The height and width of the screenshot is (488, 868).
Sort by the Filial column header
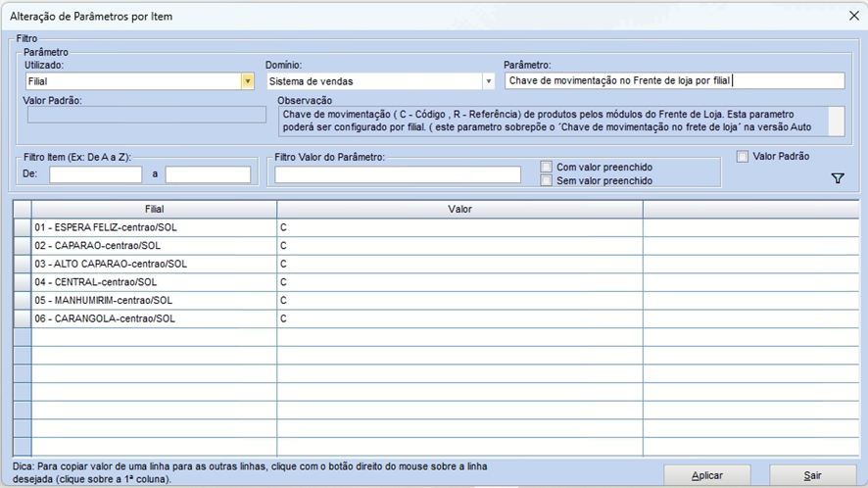click(x=154, y=210)
